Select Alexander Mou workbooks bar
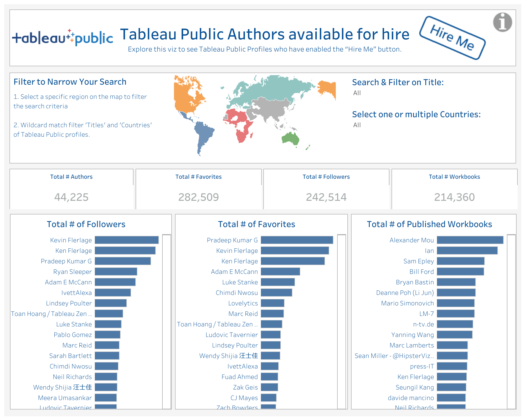 pos(470,240)
